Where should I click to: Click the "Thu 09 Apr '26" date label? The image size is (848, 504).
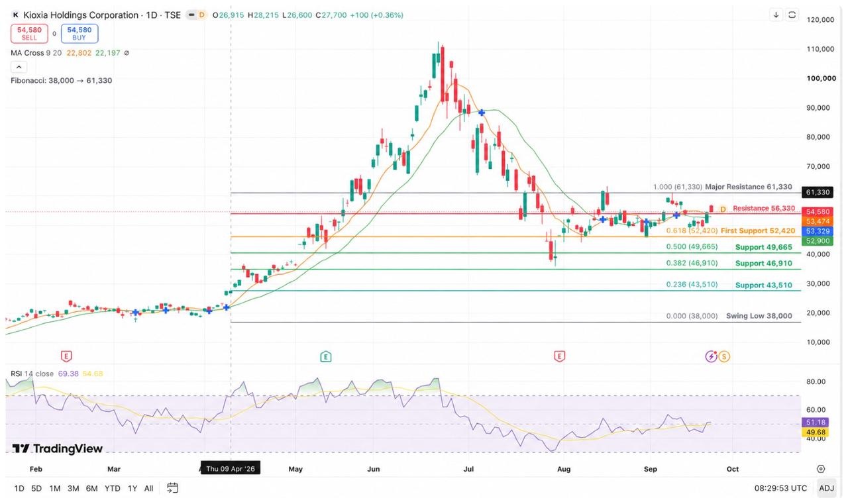231,469
